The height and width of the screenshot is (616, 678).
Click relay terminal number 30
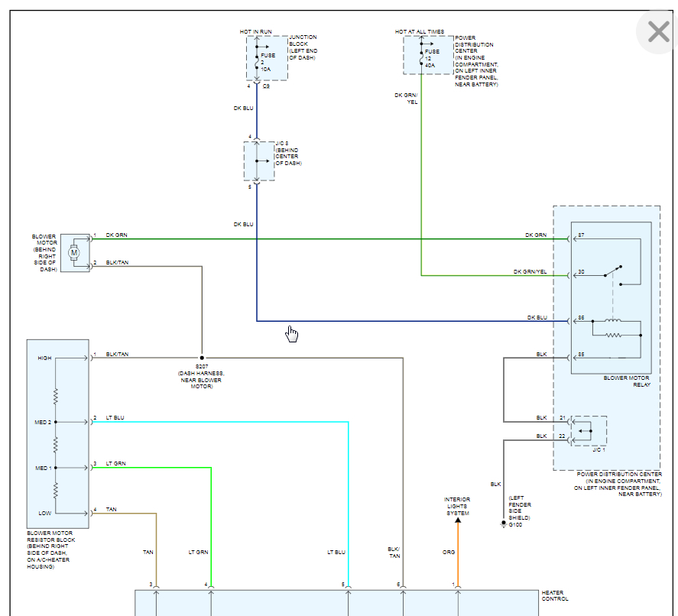[581, 272]
